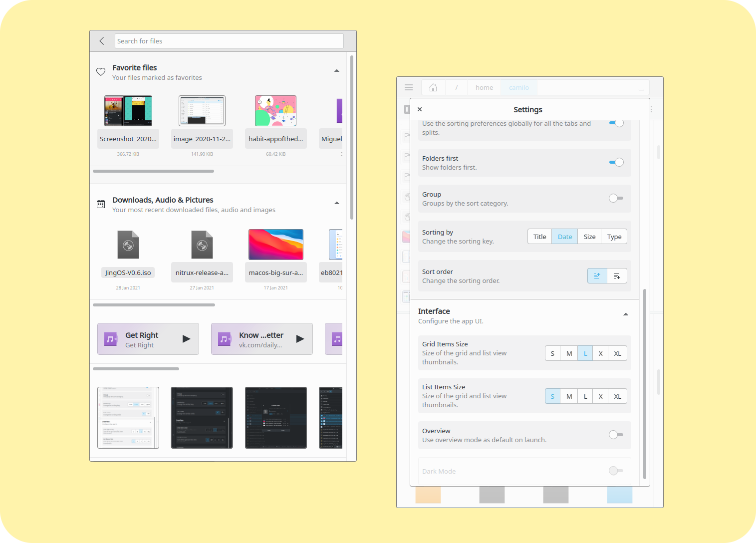The width and height of the screenshot is (756, 543).
Task: Open the hamburger menu in file manager
Action: pos(409,87)
